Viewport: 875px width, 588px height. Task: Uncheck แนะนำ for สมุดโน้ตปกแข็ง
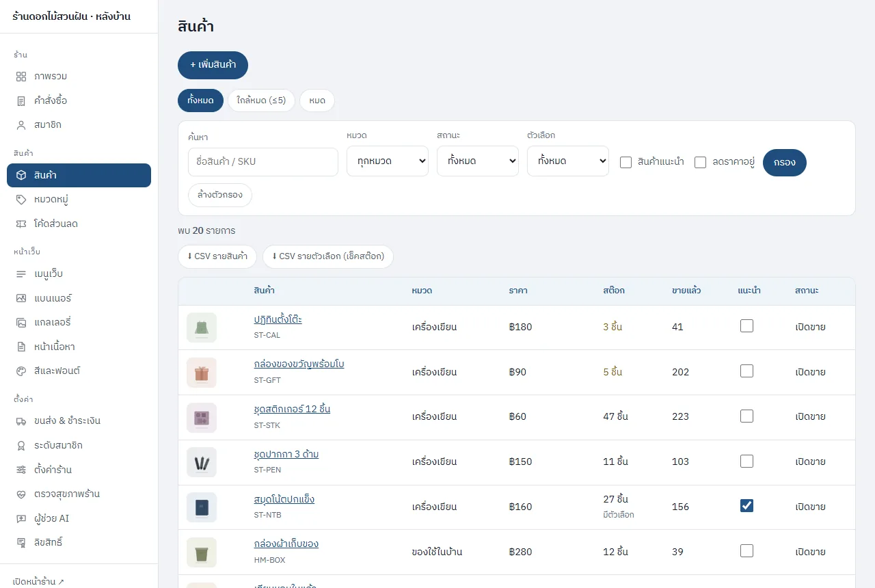point(746,506)
